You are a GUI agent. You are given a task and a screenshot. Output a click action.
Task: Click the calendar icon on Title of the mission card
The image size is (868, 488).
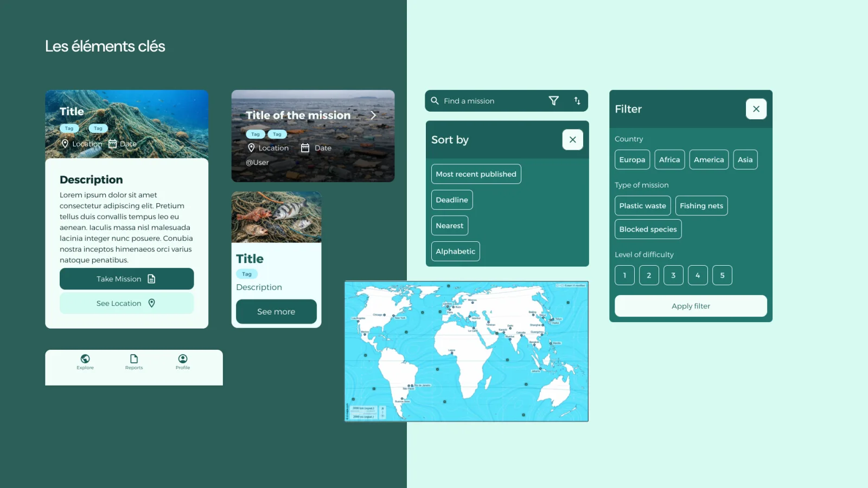[x=305, y=148]
